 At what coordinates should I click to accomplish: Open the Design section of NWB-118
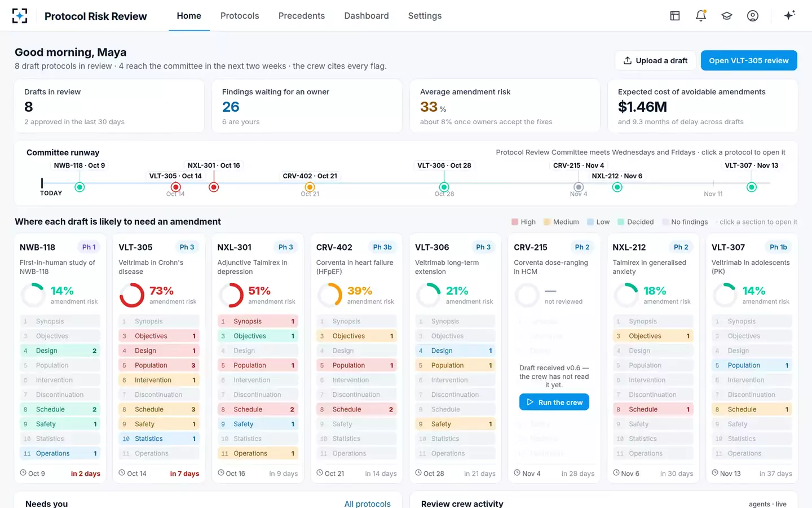click(x=60, y=351)
